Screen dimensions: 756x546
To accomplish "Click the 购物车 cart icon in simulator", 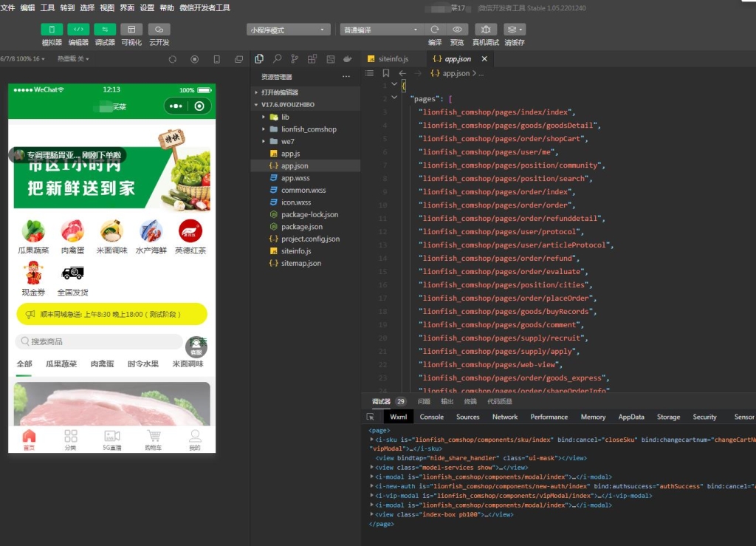I will 153,439.
